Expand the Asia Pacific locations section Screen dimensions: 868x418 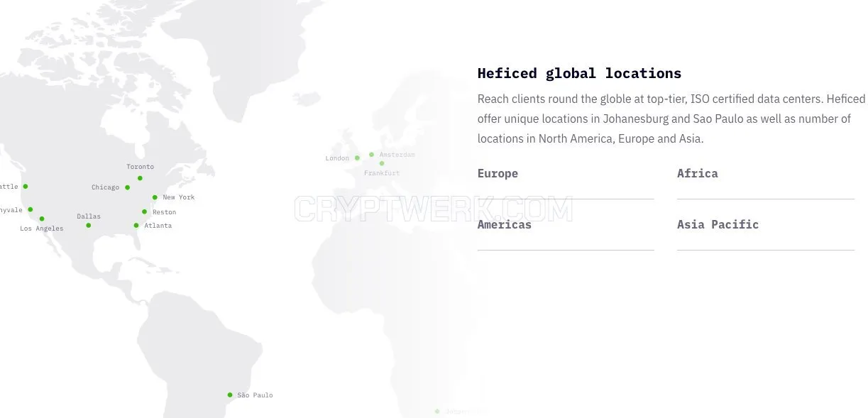pyautogui.click(x=765, y=225)
